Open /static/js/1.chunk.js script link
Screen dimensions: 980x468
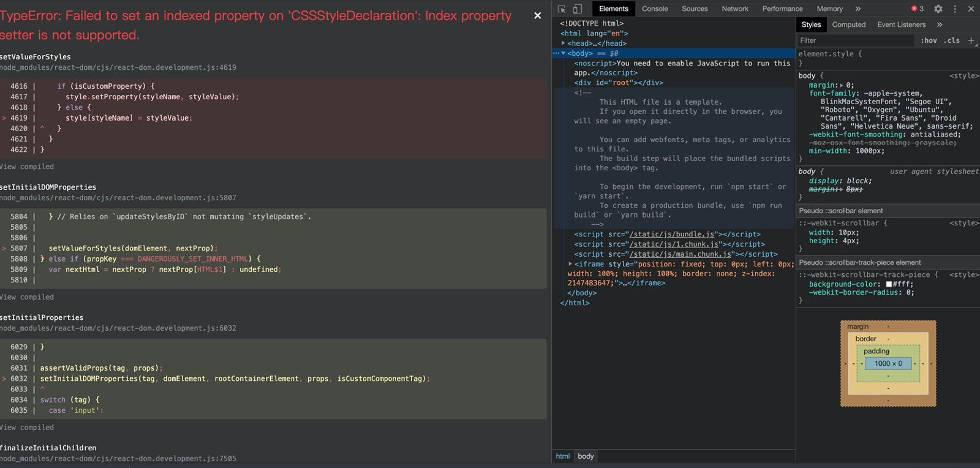click(x=674, y=244)
